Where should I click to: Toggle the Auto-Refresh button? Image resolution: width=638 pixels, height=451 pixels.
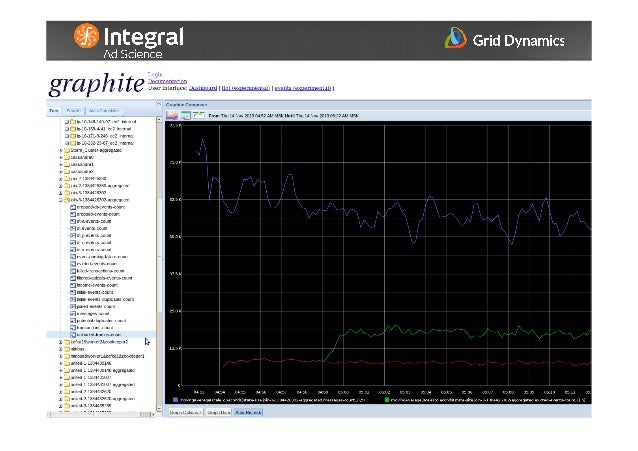click(x=248, y=412)
